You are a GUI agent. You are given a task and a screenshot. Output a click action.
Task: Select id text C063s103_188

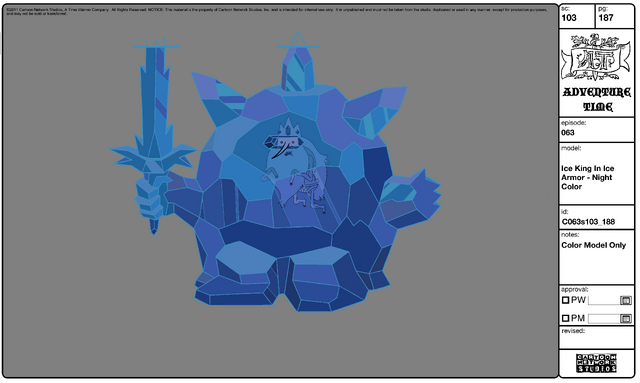point(588,222)
